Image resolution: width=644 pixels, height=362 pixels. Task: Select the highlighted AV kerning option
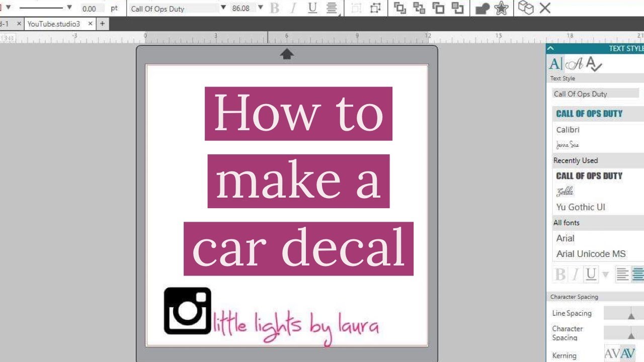pyautogui.click(x=628, y=353)
